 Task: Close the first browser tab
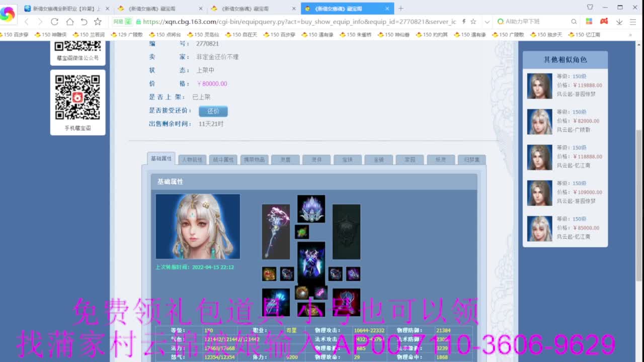107,9
